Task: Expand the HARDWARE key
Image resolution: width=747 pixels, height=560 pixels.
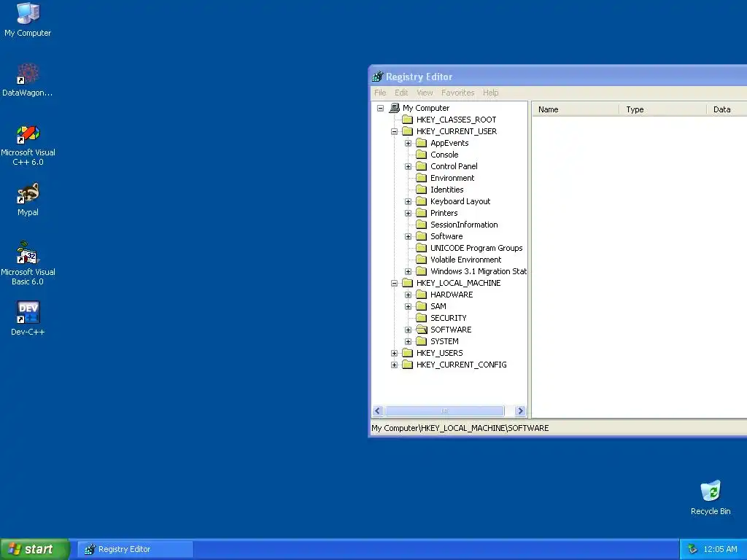Action: [x=409, y=295]
